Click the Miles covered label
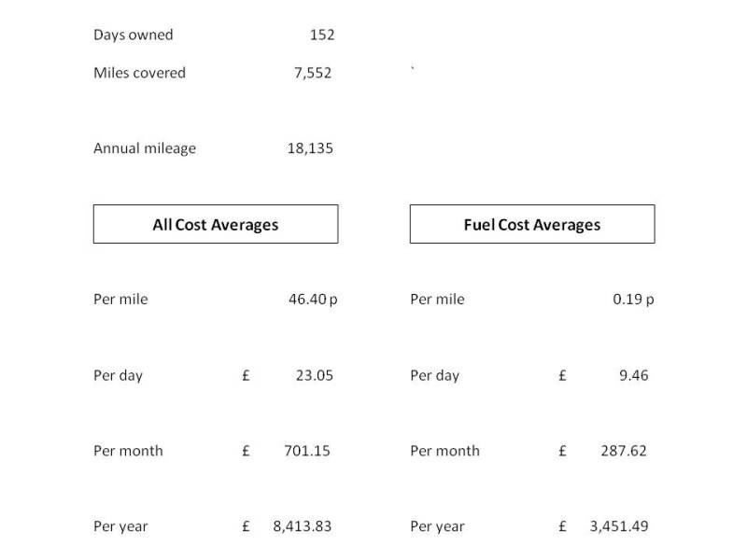This screenshot has height=560, width=747. 139,73
